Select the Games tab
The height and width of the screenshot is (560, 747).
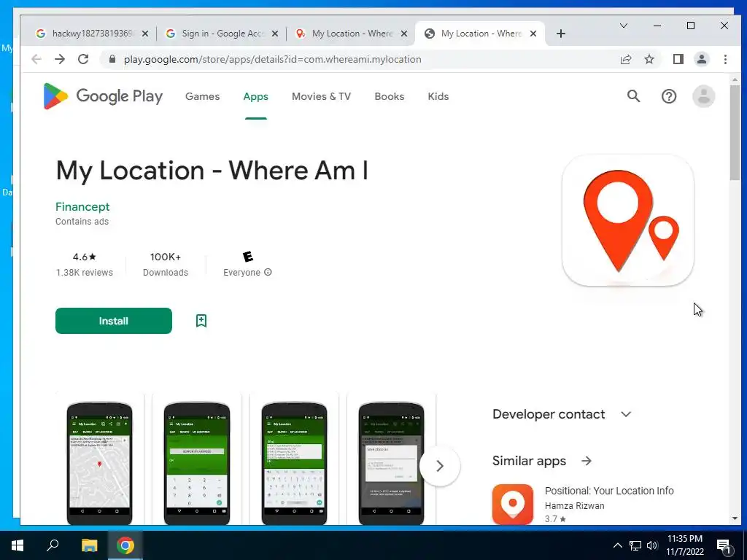203,96
